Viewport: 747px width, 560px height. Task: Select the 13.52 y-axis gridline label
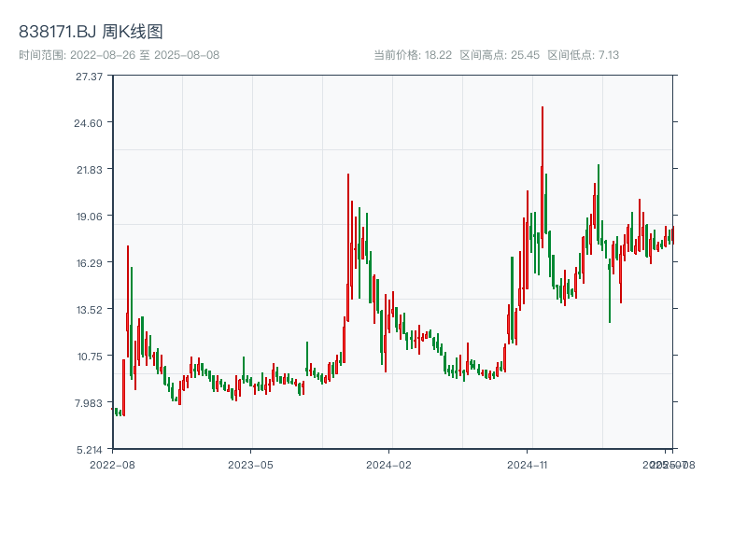click(x=91, y=308)
